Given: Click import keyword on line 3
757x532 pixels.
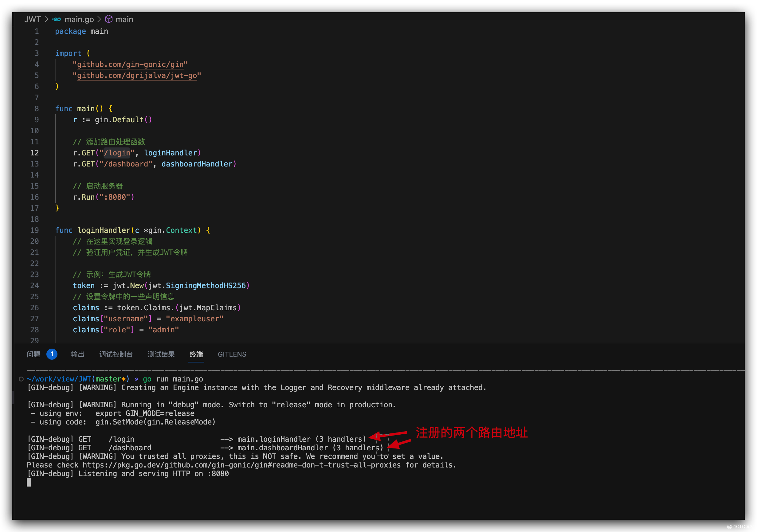Looking at the screenshot, I should tap(68, 53).
